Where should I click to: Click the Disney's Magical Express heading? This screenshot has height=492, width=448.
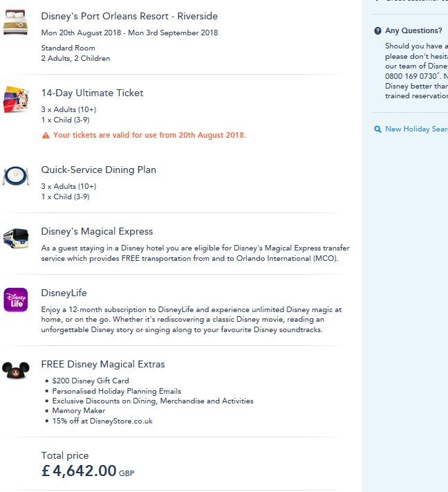[x=97, y=231]
